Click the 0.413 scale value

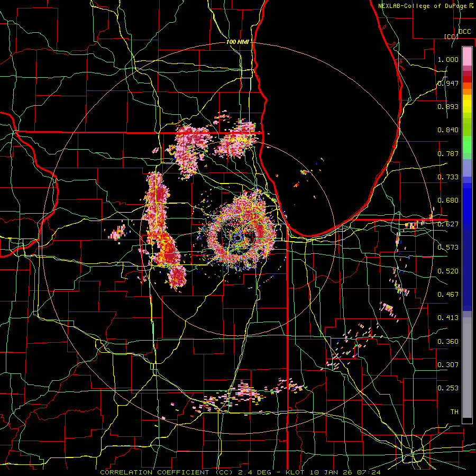pos(448,318)
